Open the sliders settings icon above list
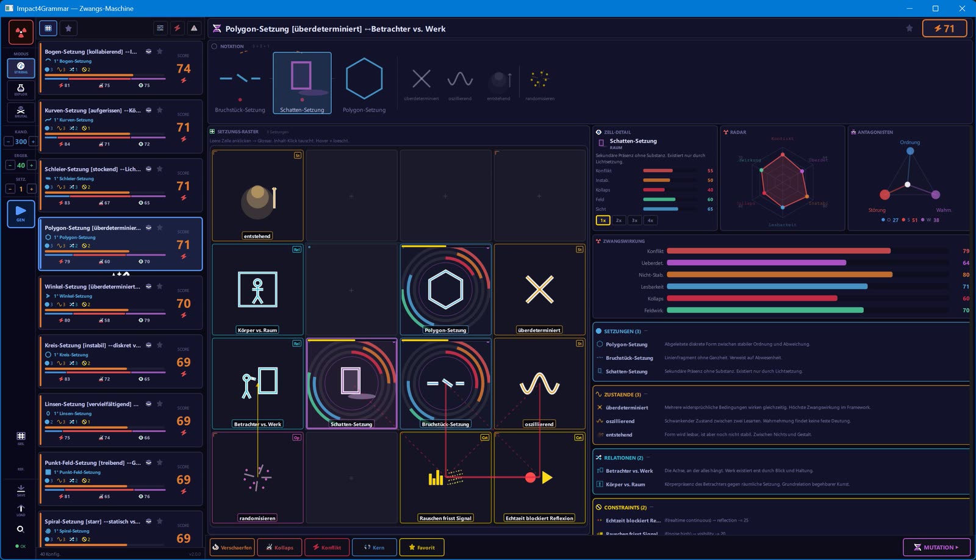976x560 pixels. [x=160, y=28]
